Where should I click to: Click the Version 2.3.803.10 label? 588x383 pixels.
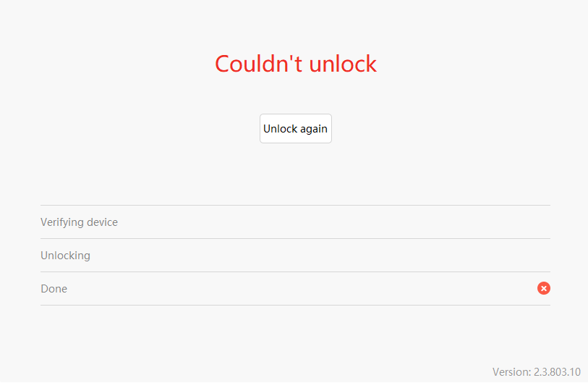point(536,371)
